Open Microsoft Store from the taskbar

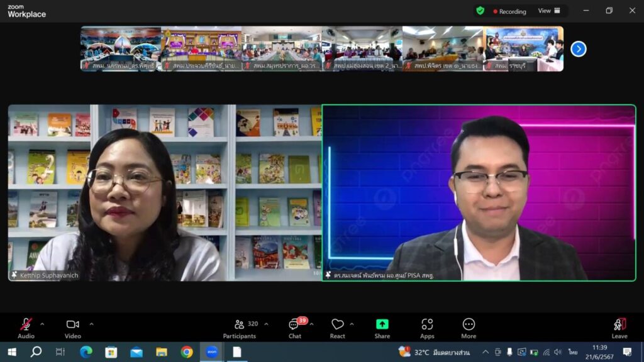111,352
